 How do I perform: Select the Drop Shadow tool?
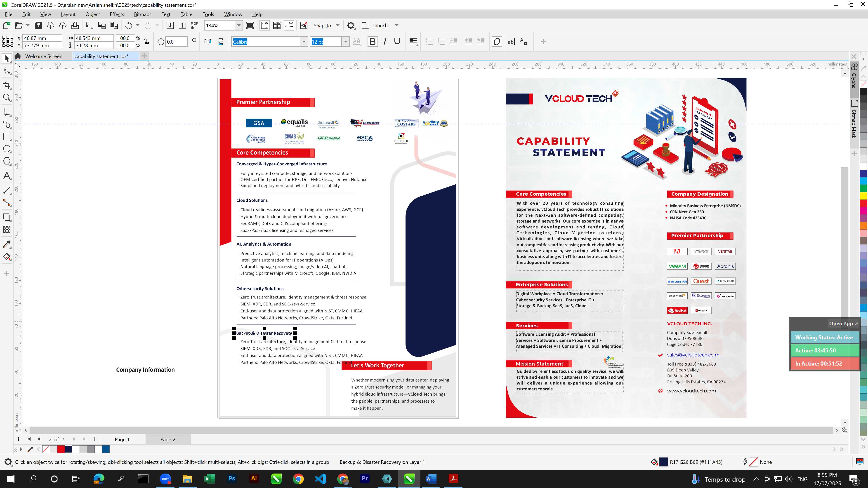(x=7, y=217)
